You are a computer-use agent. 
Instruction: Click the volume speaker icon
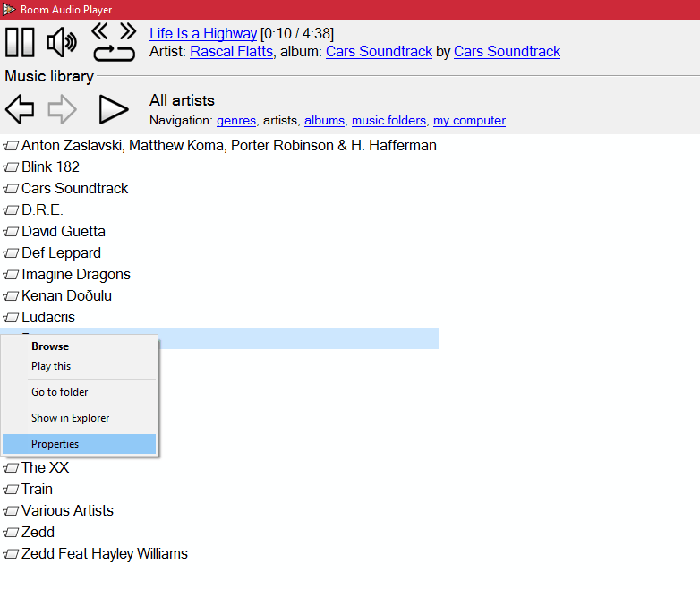[62, 42]
